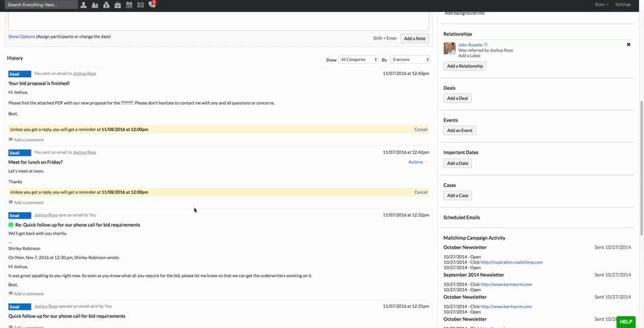Click 'September 2014 Newsletter' campaign title
The width and height of the screenshot is (644, 328).
[474, 275]
